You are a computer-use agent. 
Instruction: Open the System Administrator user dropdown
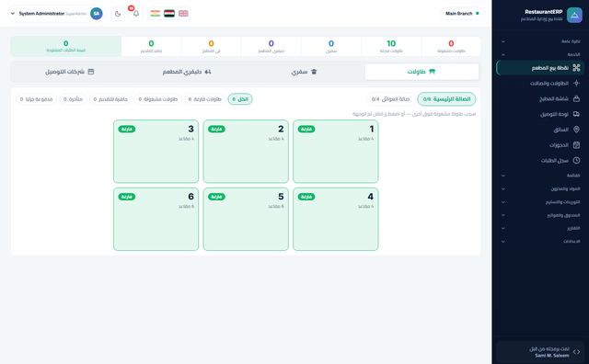pyautogui.click(x=55, y=14)
